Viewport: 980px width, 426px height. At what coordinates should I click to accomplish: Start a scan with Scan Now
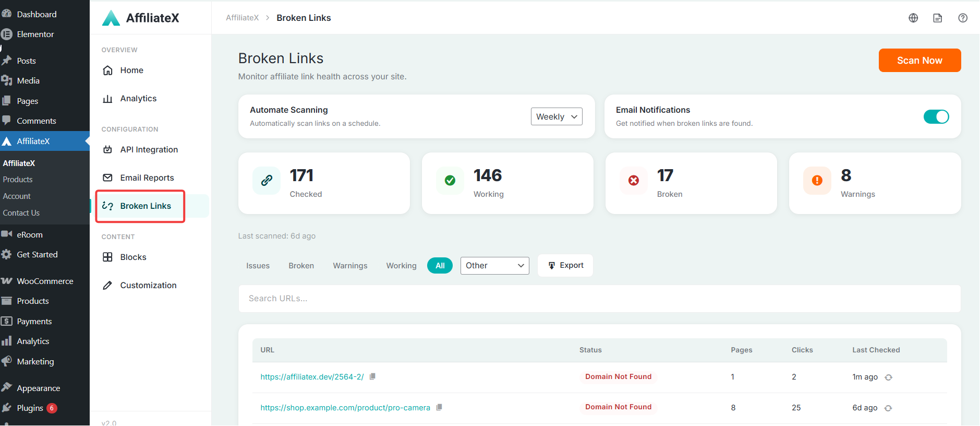pyautogui.click(x=919, y=61)
